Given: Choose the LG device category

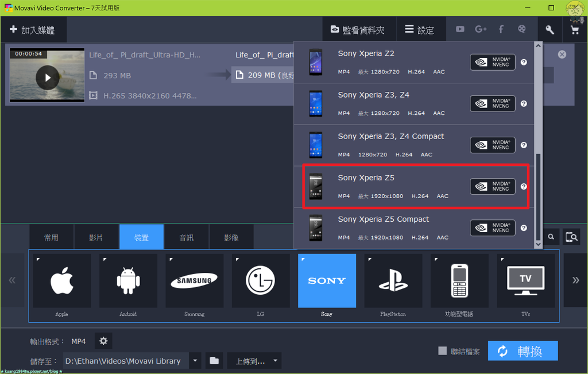Looking at the screenshot, I should click(x=261, y=280).
